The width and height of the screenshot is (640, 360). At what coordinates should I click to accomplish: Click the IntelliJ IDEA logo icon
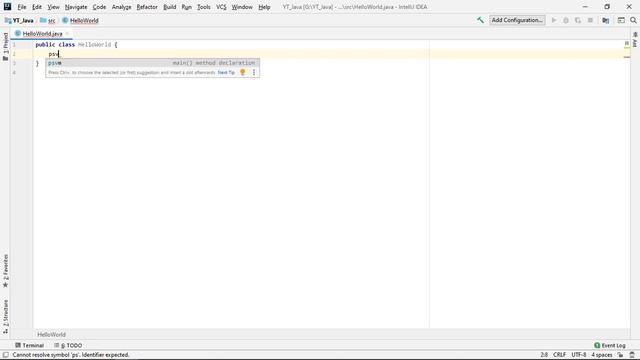(7, 7)
